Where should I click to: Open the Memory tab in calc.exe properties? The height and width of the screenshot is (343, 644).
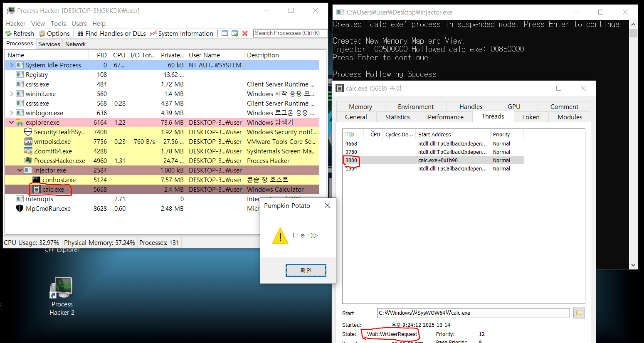pyautogui.click(x=360, y=106)
